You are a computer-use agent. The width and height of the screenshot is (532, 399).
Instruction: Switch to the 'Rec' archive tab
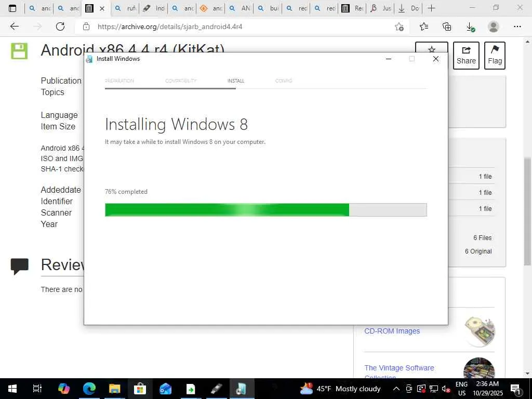pos(353,8)
